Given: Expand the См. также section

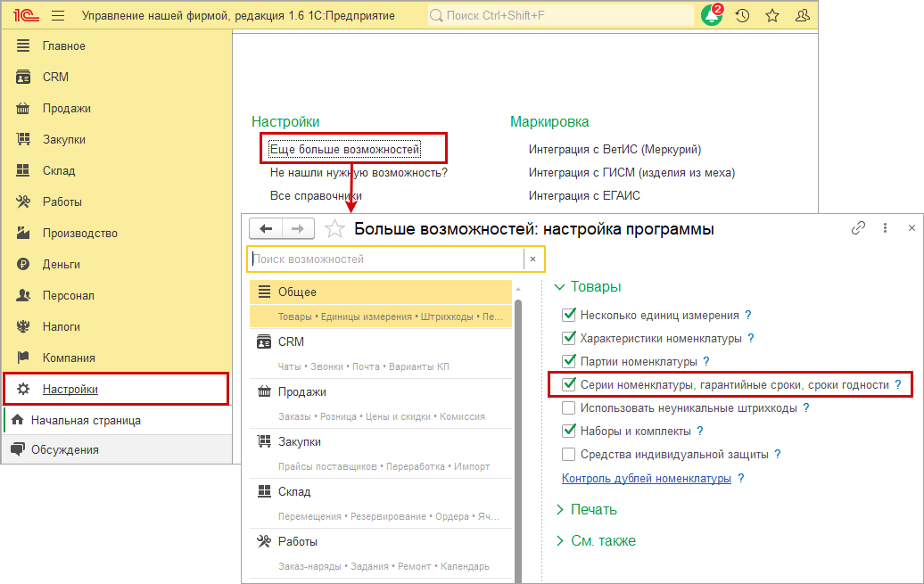Looking at the screenshot, I should [597, 541].
